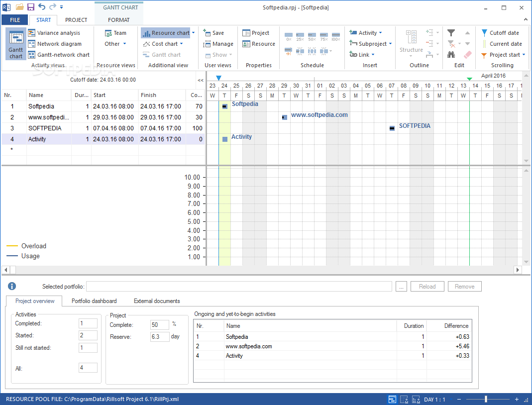This screenshot has width=532, height=405.
Task: Toggle the resource chart view in status bar
Action: tap(416, 399)
